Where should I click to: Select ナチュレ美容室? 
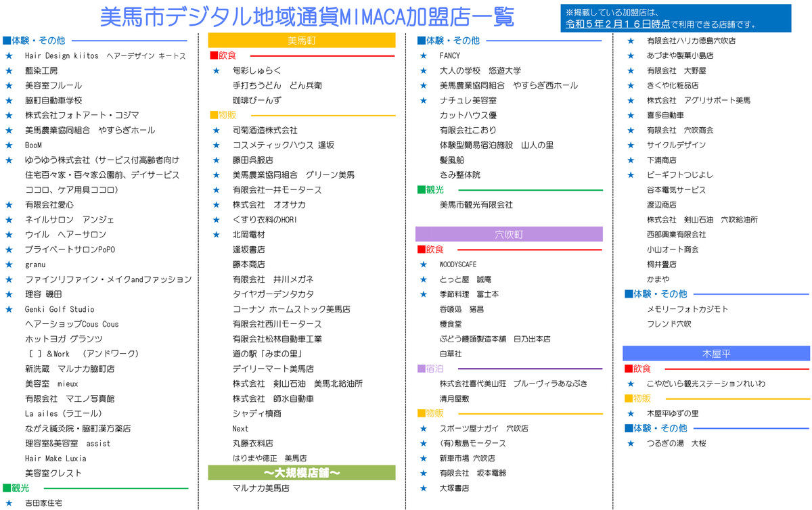[468, 100]
